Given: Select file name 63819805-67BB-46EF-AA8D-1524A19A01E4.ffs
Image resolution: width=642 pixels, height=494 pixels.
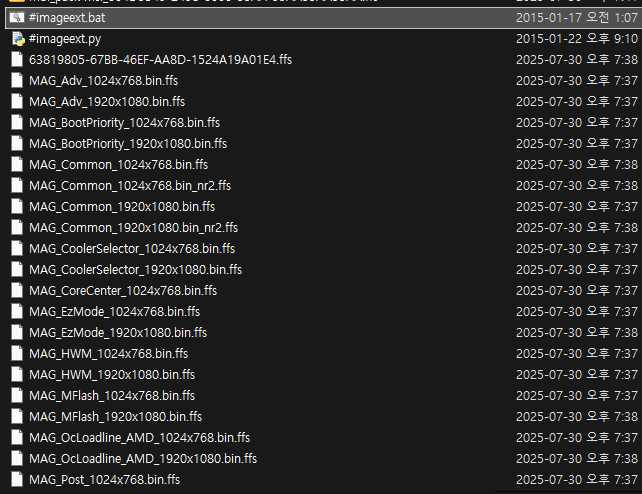Looking at the screenshot, I should 160,60.
